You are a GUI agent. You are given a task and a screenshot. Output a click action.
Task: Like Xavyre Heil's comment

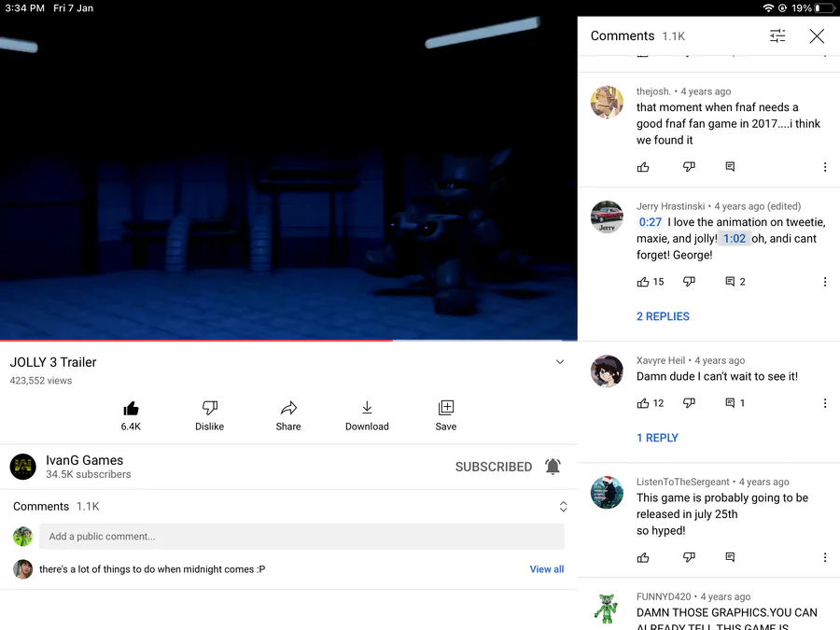point(643,403)
